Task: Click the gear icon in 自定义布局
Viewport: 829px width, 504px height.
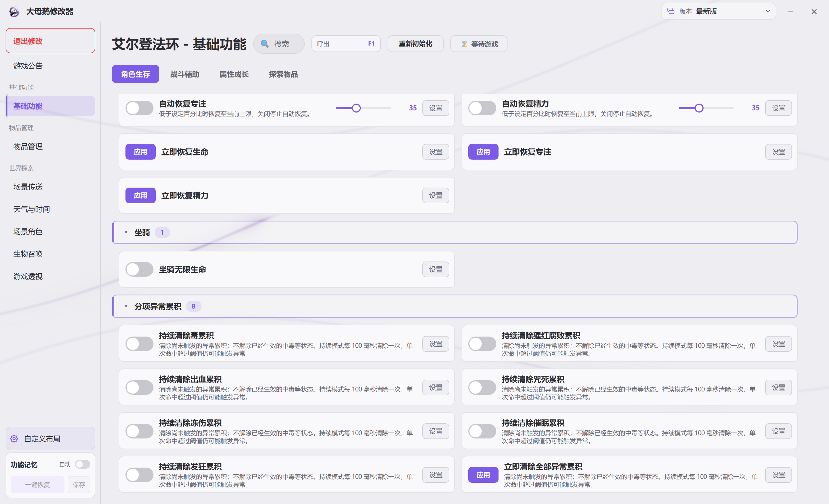Action: point(14,438)
